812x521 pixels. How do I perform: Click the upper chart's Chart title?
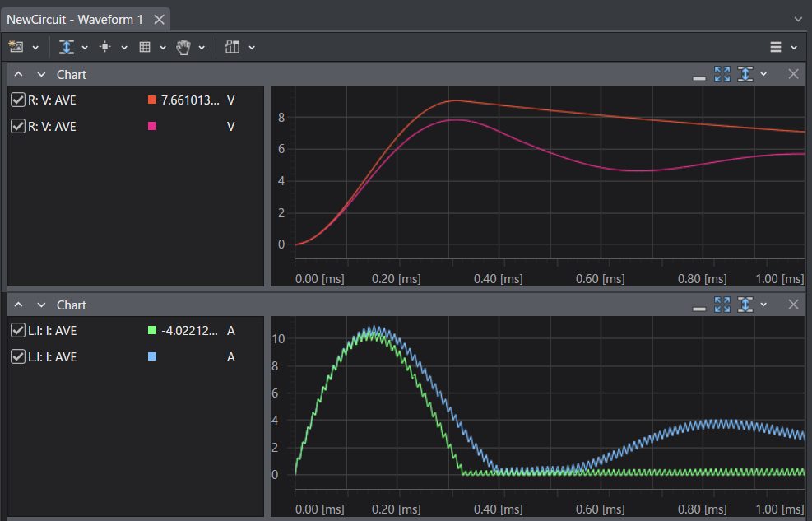[x=72, y=75]
